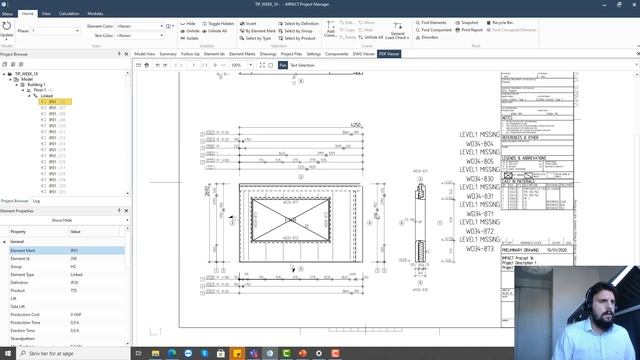Open the Components tab
The width and height of the screenshot is (640, 360).
point(337,54)
